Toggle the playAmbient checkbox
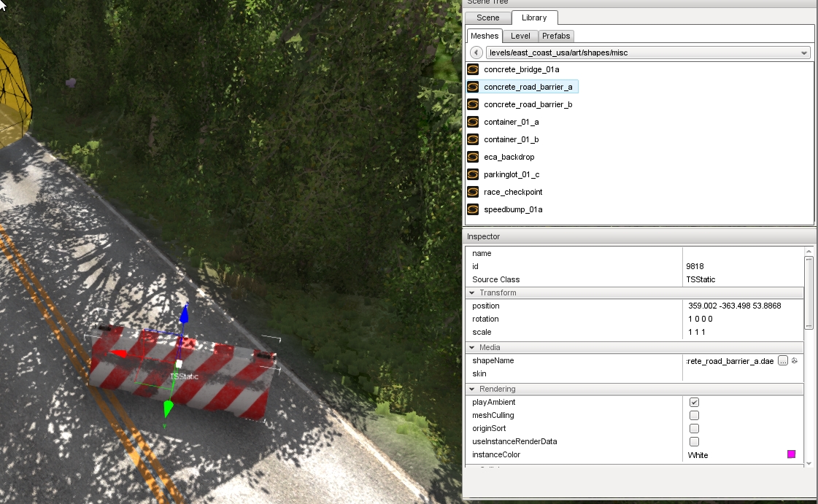Image resolution: width=818 pixels, height=504 pixels. [694, 403]
